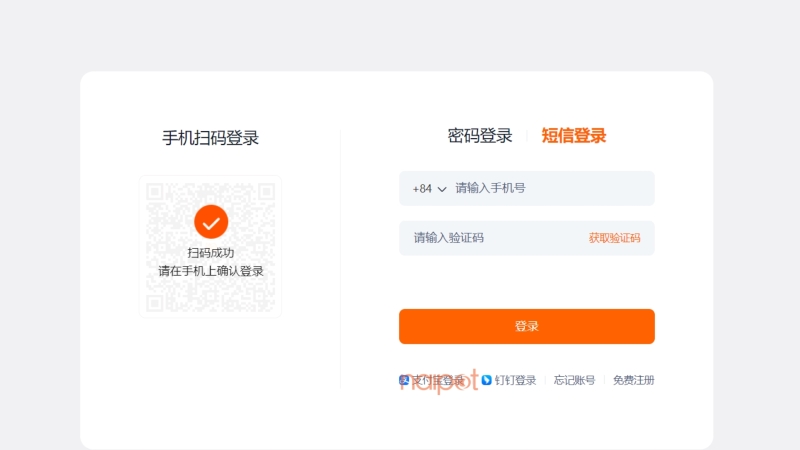
Task: Go to 免费注册 sign-up link
Action: click(x=634, y=380)
